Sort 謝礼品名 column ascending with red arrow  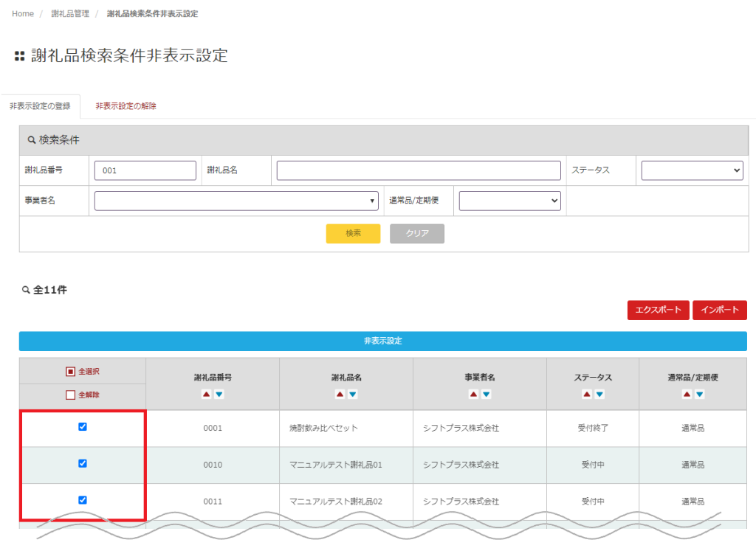click(x=340, y=395)
